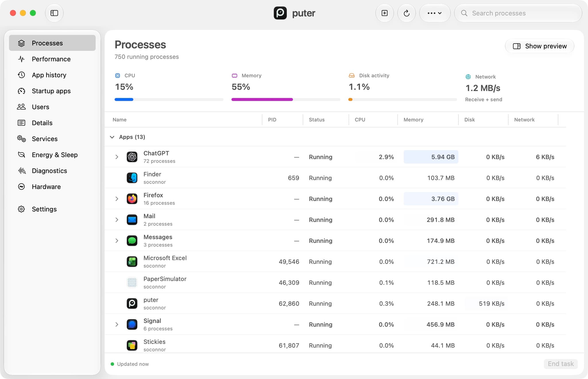Click the PaperSimulator app icon
The width and height of the screenshot is (588, 379).
(x=132, y=283)
